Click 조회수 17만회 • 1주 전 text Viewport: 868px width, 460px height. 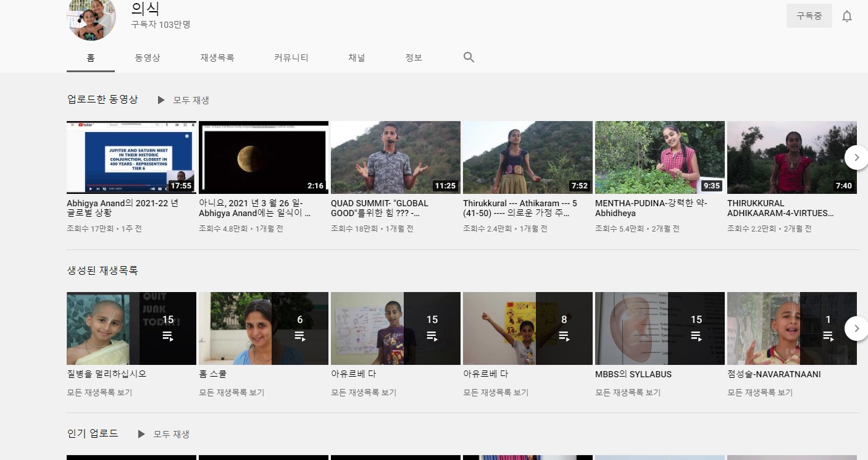[104, 228]
